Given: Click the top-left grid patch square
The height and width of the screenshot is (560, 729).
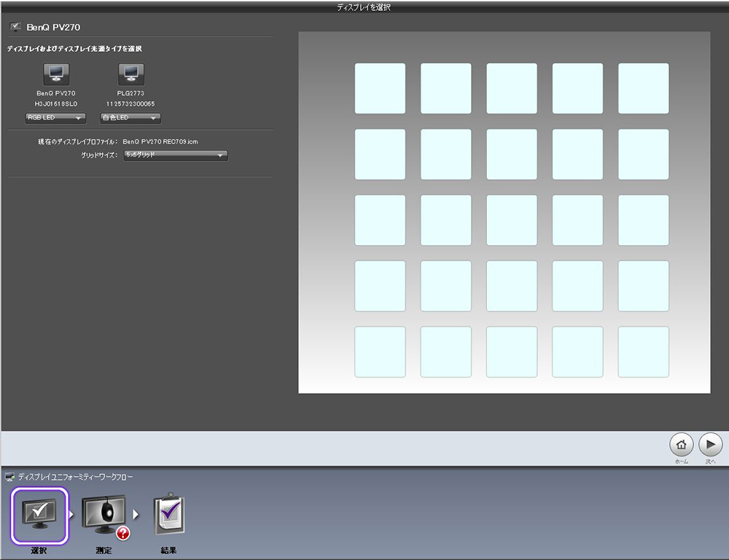Looking at the screenshot, I should (380, 88).
